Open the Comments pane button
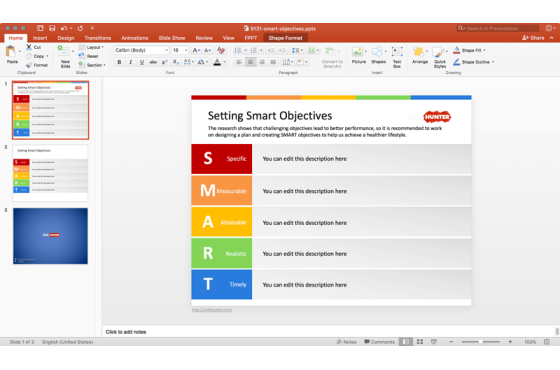 pos(379,342)
